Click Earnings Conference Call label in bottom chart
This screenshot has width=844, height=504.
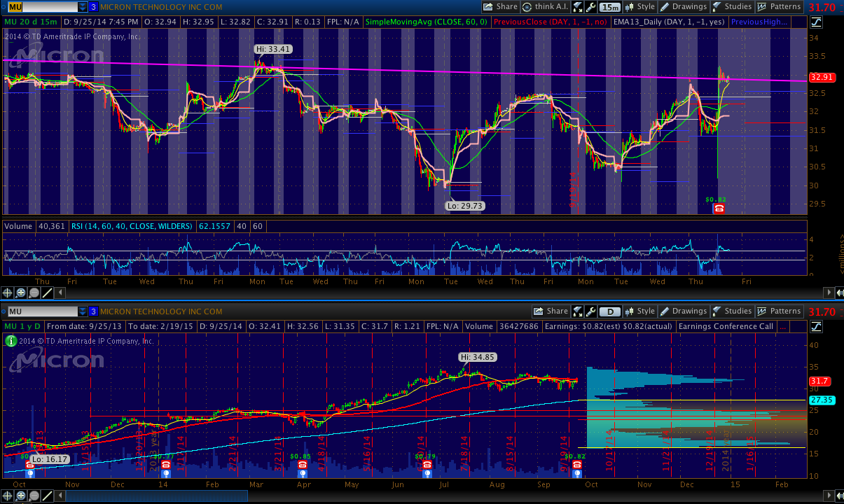tap(726, 326)
